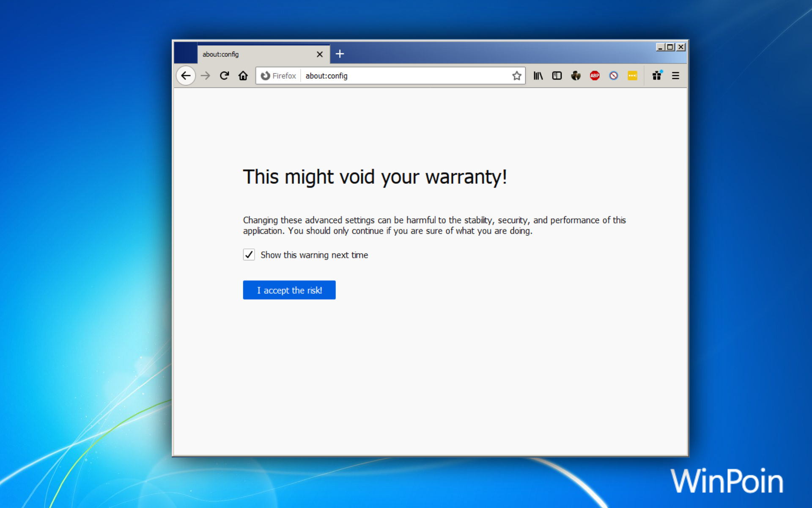Show sidebars with the sidebar icon
This screenshot has width=812, height=508.
pyautogui.click(x=557, y=76)
